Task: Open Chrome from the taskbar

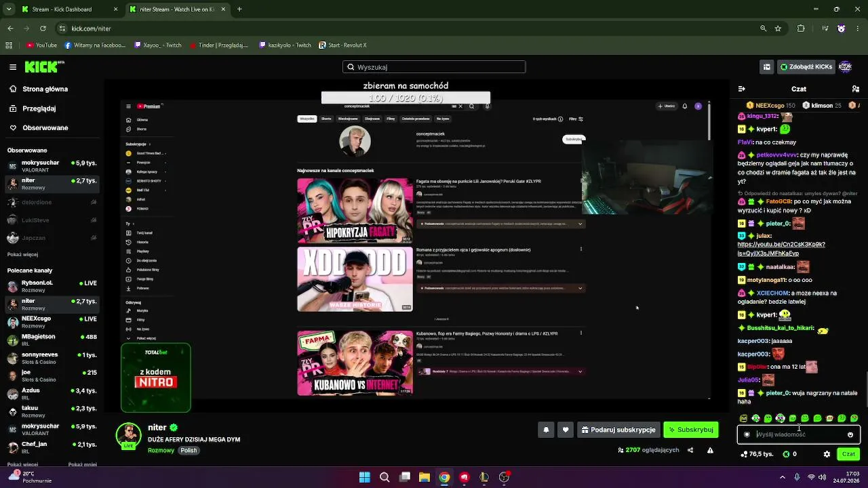Action: (444, 477)
